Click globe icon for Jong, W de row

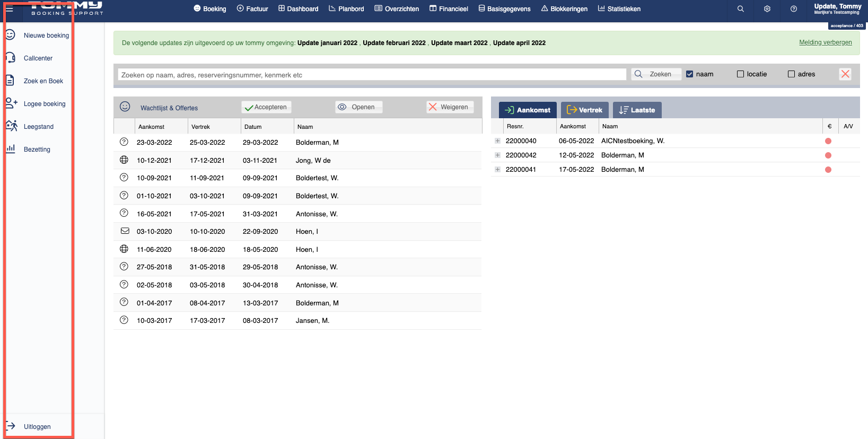[x=124, y=160]
